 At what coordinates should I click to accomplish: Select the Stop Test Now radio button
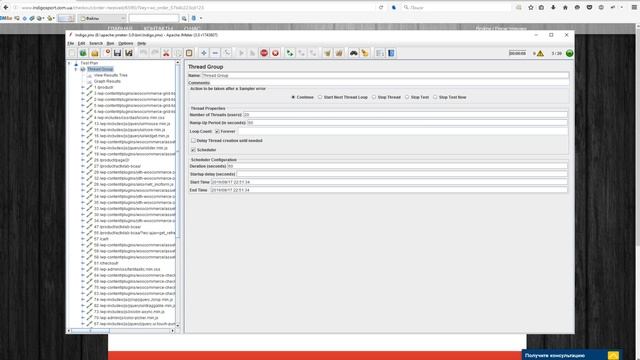435,97
